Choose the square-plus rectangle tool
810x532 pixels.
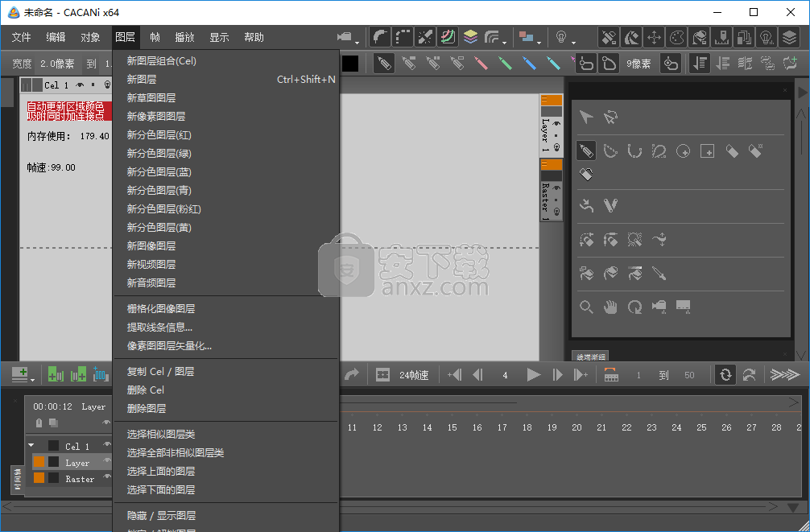point(707,151)
